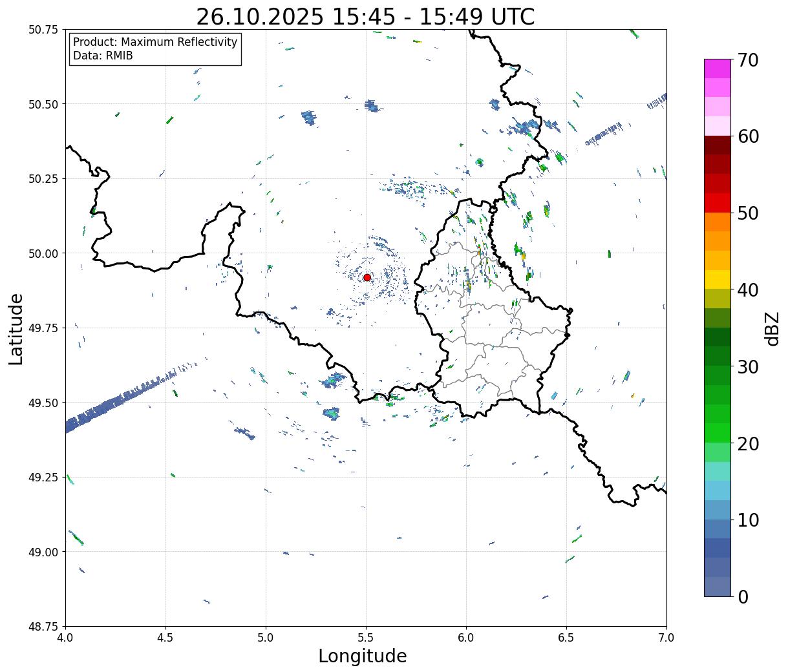The width and height of the screenshot is (788, 672).
Task: Click the yellow colorbar segment just above 40
Action: 718,280
